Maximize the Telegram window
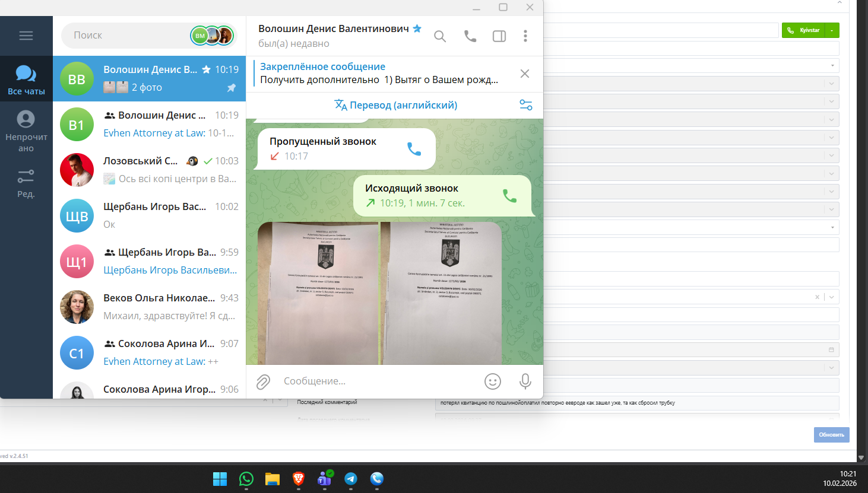This screenshot has width=868, height=493. (x=503, y=8)
